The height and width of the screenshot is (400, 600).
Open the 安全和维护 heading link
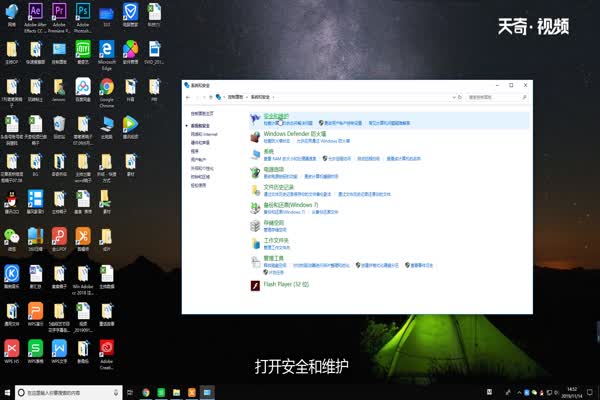click(x=276, y=116)
